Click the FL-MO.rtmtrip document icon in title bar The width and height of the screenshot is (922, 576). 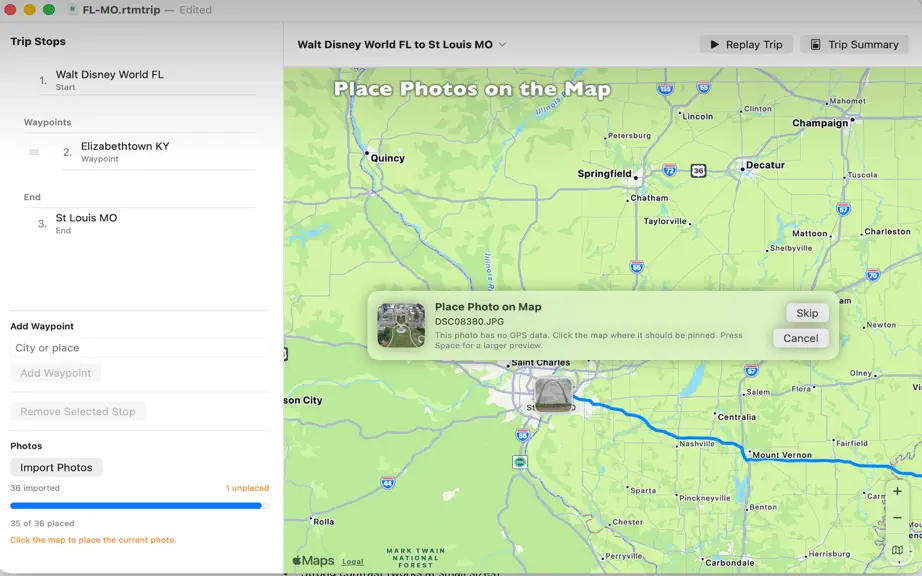tap(72, 9)
